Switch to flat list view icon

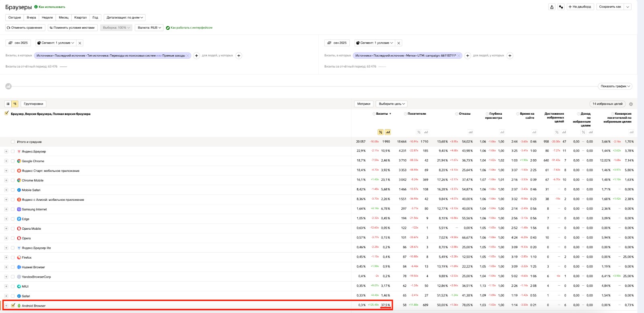point(8,104)
